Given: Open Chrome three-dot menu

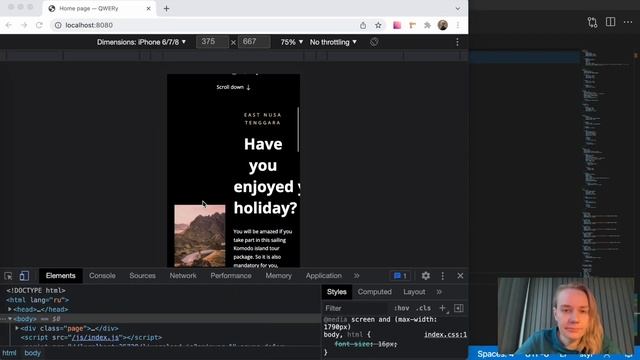Looking at the screenshot, I should point(458,25).
